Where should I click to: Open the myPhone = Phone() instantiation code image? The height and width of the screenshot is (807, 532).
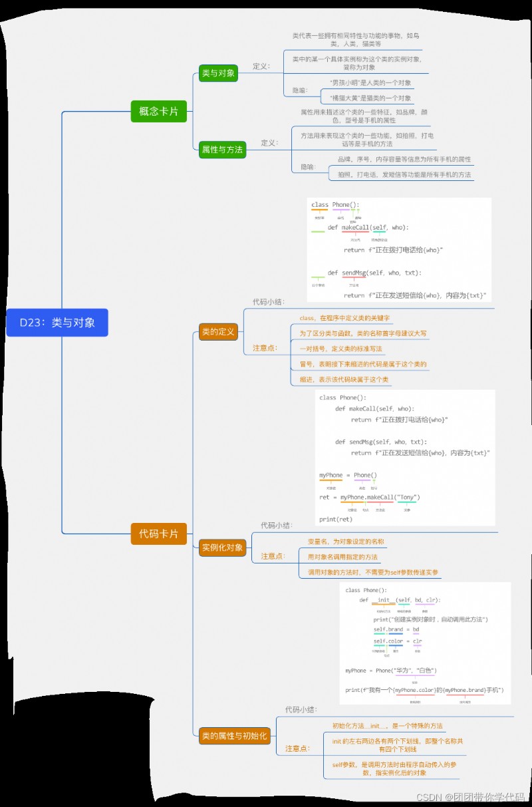(405, 457)
